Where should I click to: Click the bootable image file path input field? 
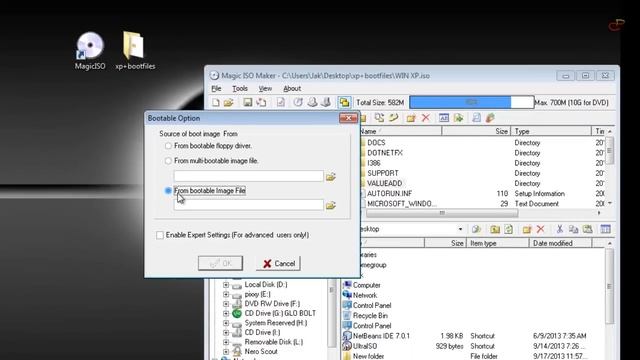248,205
